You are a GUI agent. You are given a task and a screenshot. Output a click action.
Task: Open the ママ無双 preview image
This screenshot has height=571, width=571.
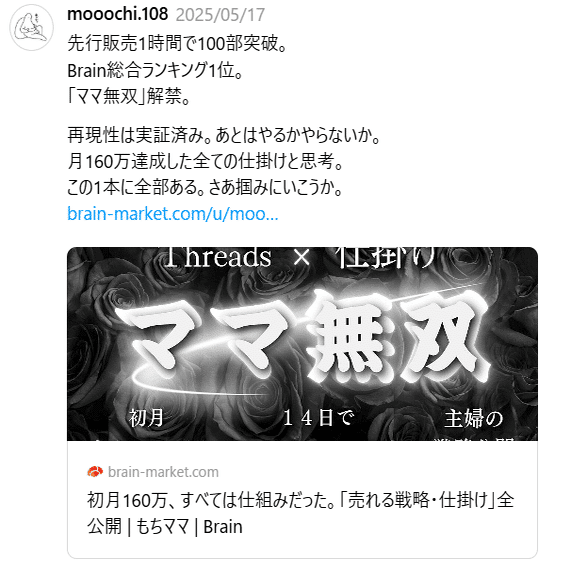(302, 344)
